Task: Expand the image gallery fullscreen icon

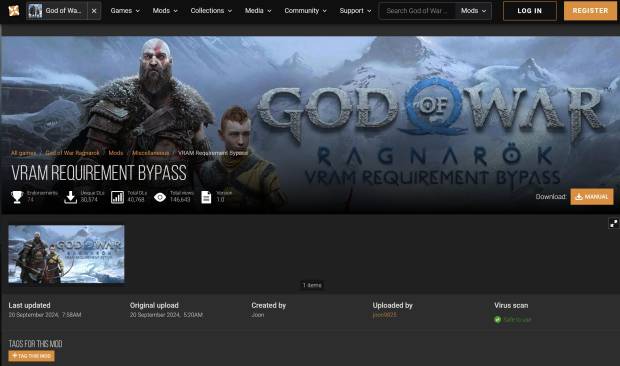Action: pyautogui.click(x=613, y=224)
